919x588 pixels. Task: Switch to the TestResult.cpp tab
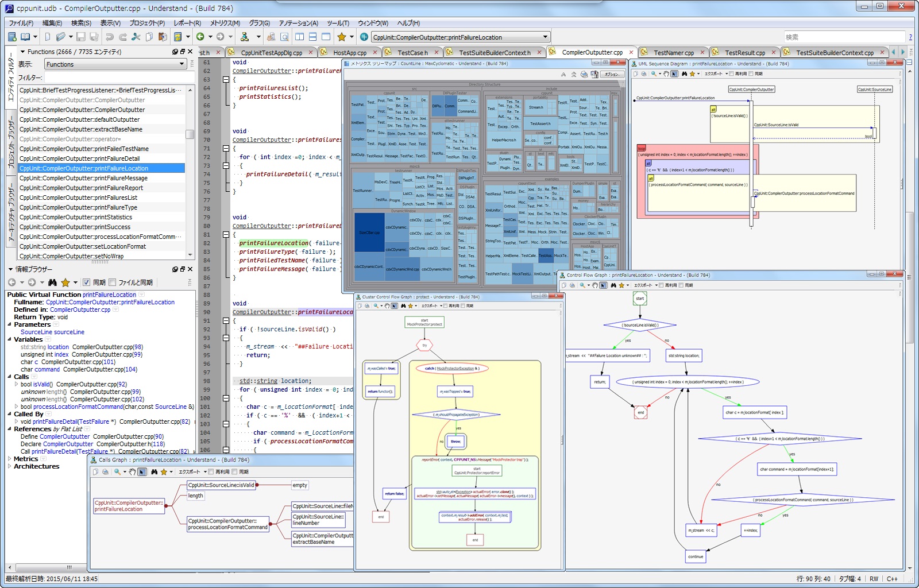pos(744,52)
